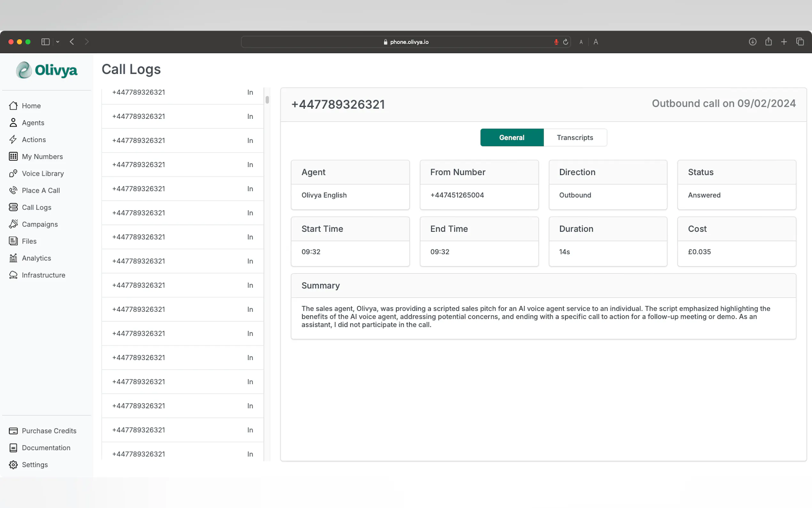Viewport: 812px width, 508px height.
Task: Open the Documentation link
Action: [46, 448]
